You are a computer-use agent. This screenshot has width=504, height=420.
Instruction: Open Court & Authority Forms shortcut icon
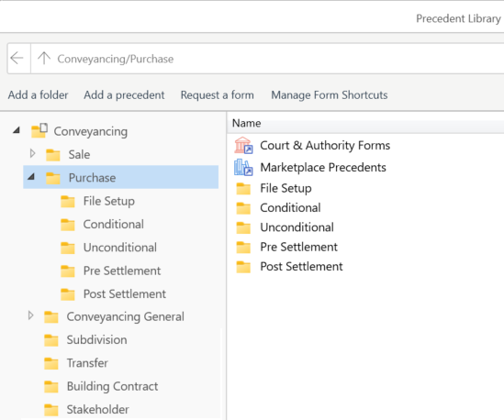click(243, 146)
